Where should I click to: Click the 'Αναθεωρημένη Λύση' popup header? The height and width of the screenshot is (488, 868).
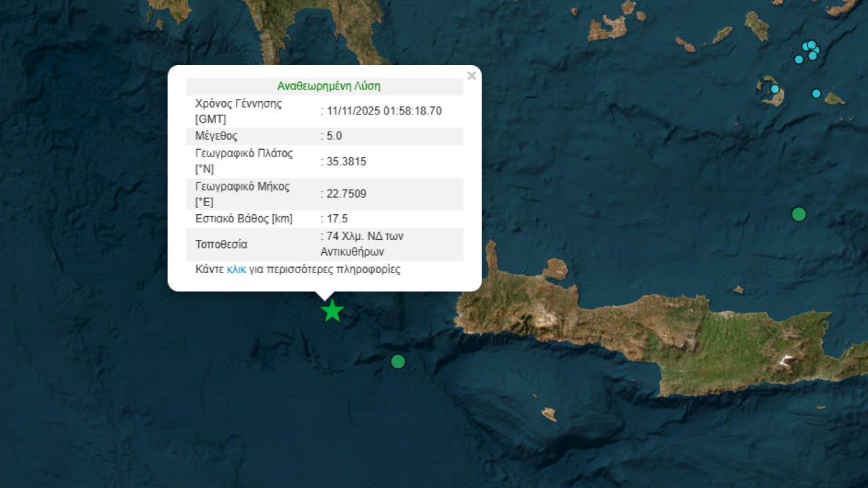coord(328,86)
